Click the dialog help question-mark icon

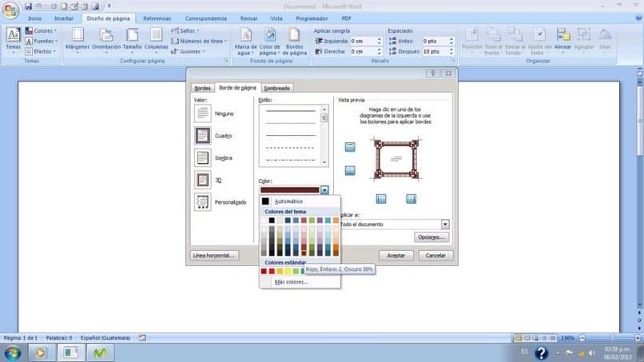[x=433, y=74]
